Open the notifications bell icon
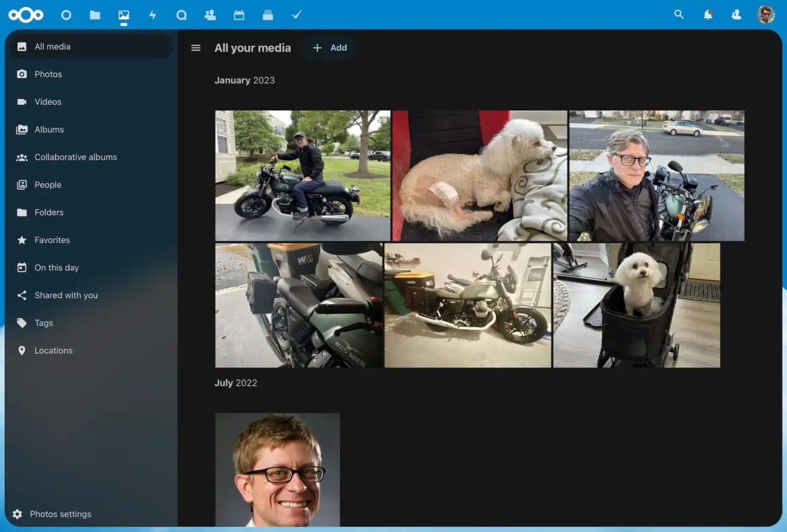 [708, 14]
